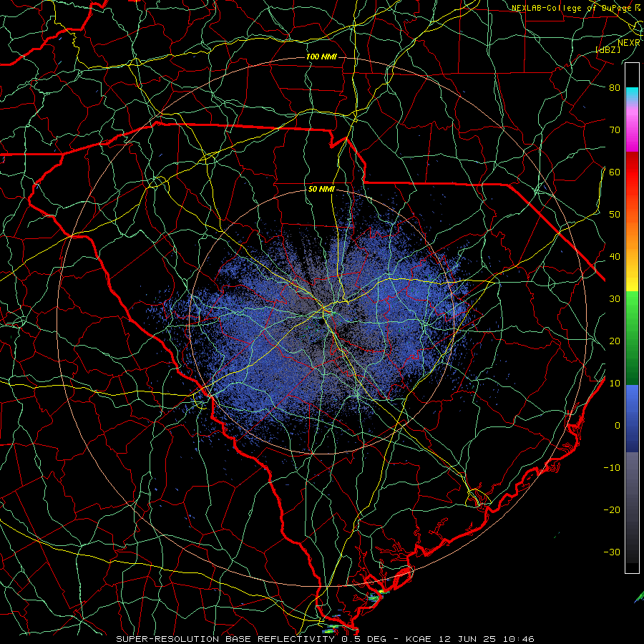This screenshot has height=644, width=644.
Task: Click the 60 value on the reflectivity scale
Action: 615,172
